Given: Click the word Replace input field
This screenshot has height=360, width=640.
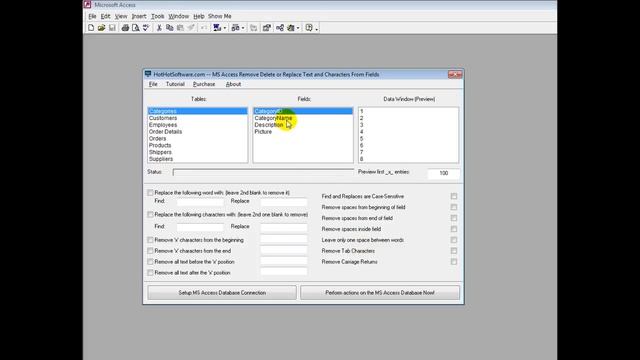Looking at the screenshot, I should coord(284,201).
